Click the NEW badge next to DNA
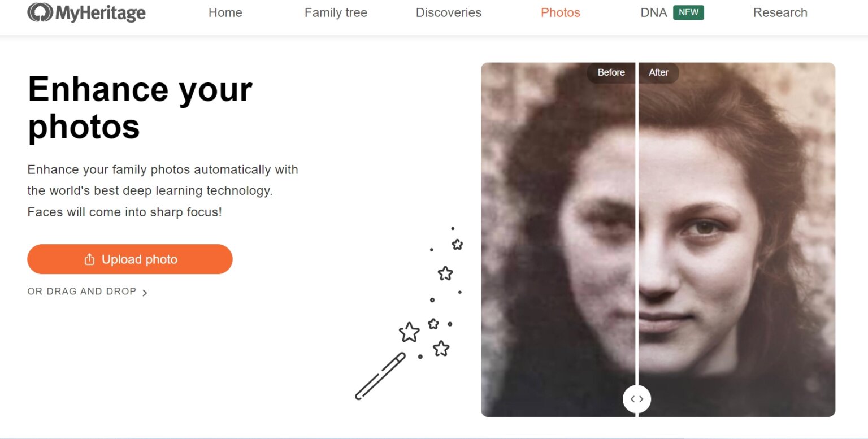Image resolution: width=868 pixels, height=439 pixels. click(689, 12)
